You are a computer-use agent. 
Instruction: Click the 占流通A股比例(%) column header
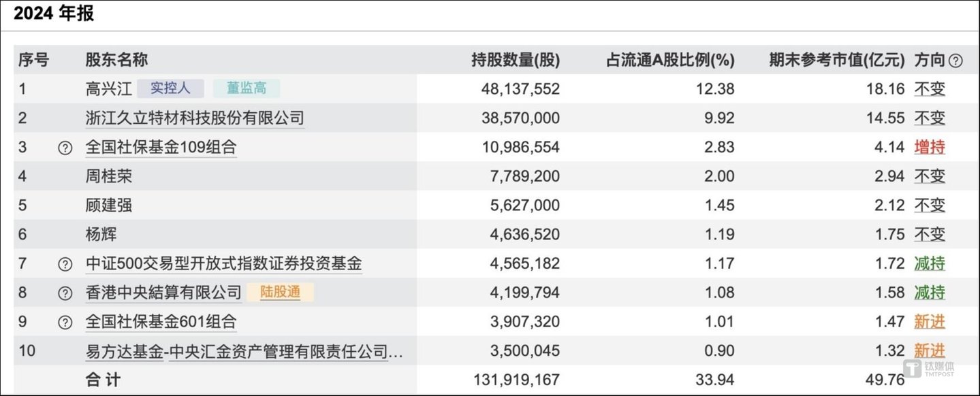[x=671, y=60]
